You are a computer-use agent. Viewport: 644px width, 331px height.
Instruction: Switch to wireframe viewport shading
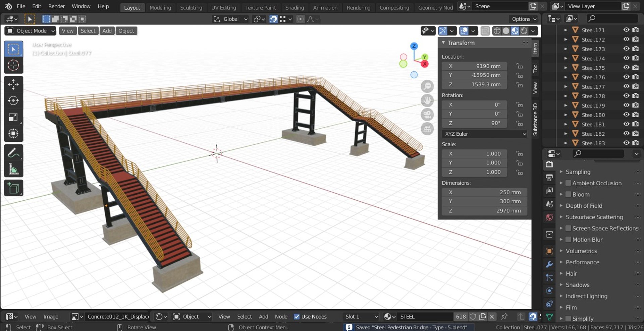(497, 31)
